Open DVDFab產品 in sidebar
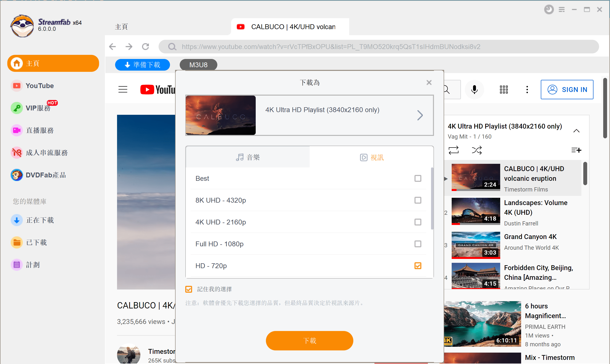 pyautogui.click(x=39, y=175)
